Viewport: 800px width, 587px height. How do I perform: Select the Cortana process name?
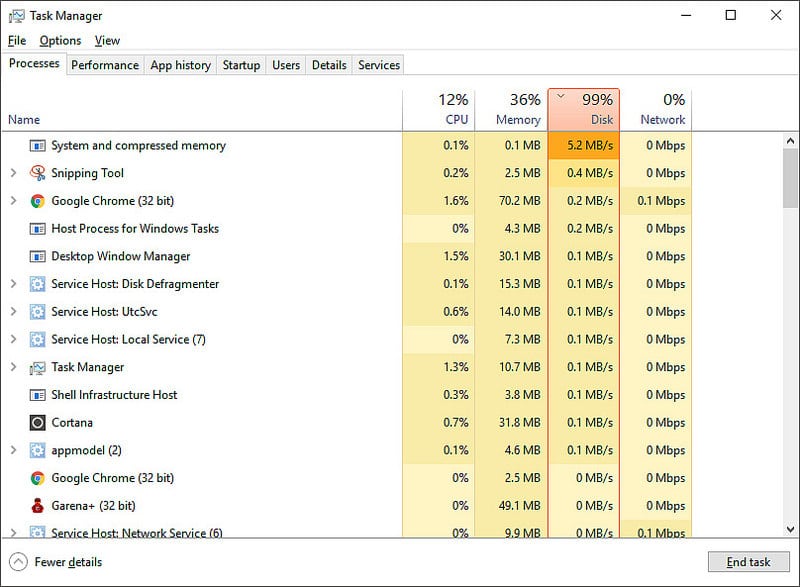[x=72, y=423]
